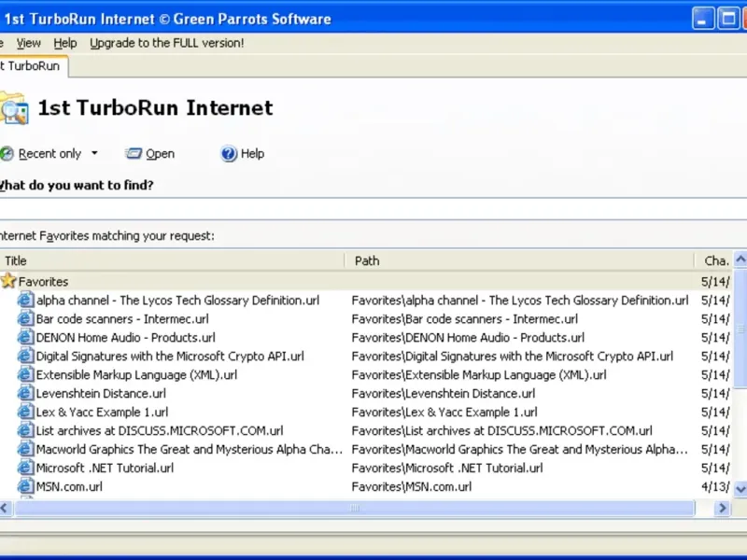Click the vertical scrollbar down arrow
Image resolution: width=747 pixels, height=560 pixels.
click(x=740, y=488)
